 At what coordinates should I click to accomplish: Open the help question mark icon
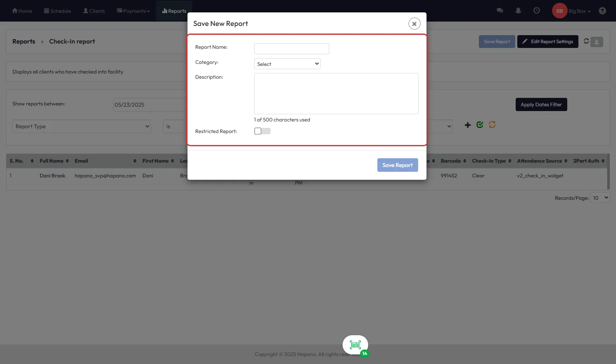tap(602, 11)
